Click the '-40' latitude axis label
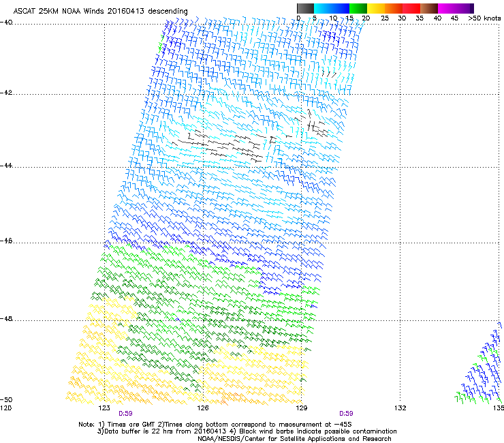 6,22
